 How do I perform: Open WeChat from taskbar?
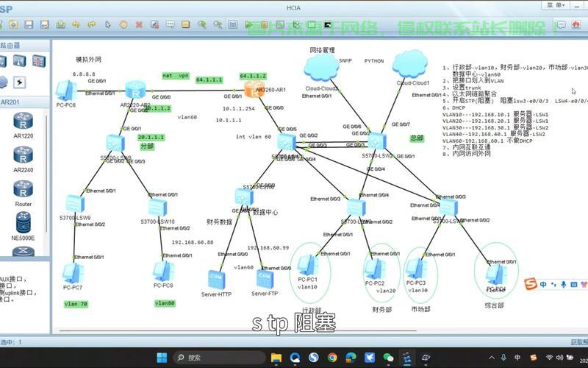coord(388,358)
